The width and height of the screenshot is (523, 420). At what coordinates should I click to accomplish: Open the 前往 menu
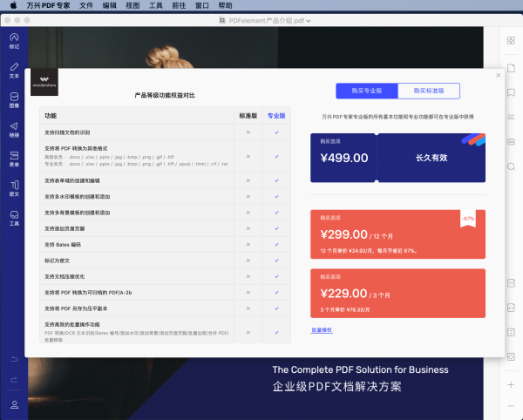point(179,5)
